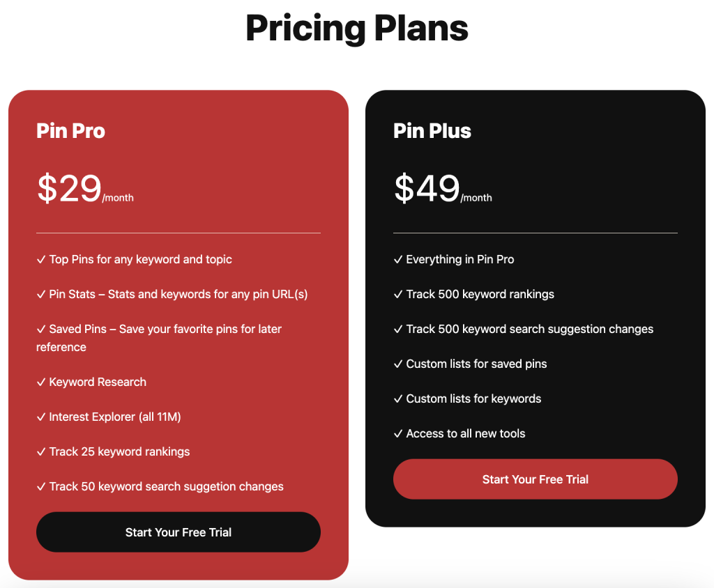
Task: Click checkmark beside Everything in Pin Pro
Action: click(x=398, y=259)
